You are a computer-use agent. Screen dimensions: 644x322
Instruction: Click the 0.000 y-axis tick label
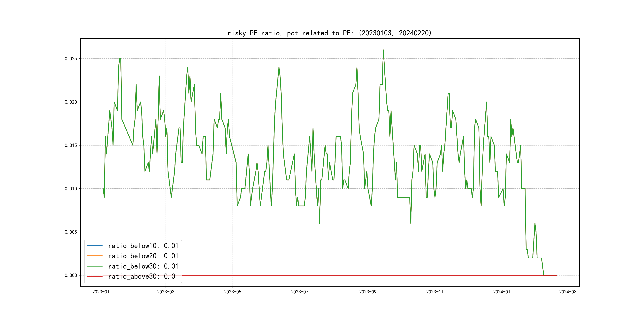click(x=71, y=275)
